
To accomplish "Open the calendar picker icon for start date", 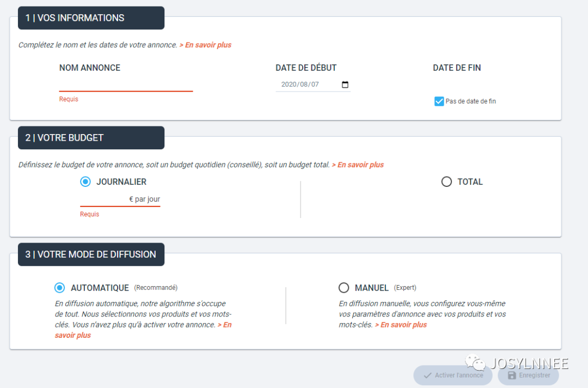I will [x=345, y=85].
